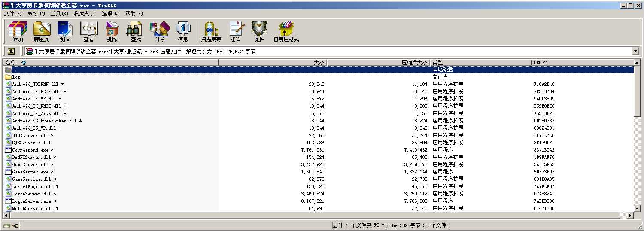
Task: Click the Android_JBBRNN.dll file icon
Action: tap(8, 84)
